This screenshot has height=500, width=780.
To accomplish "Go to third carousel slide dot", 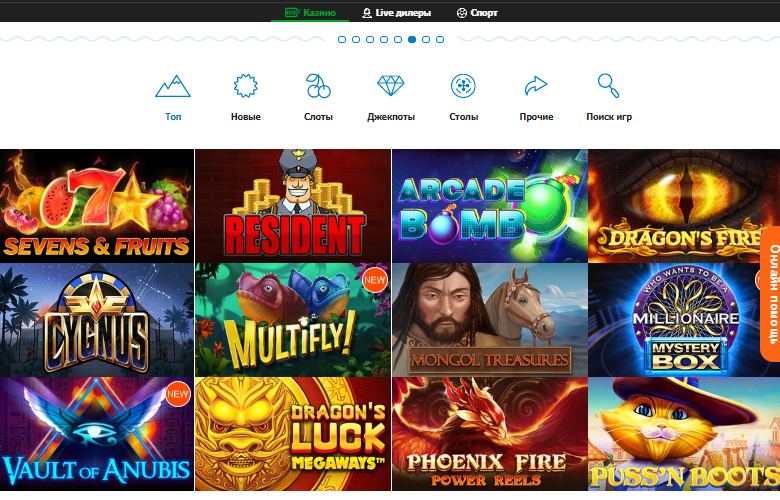I will [370, 39].
